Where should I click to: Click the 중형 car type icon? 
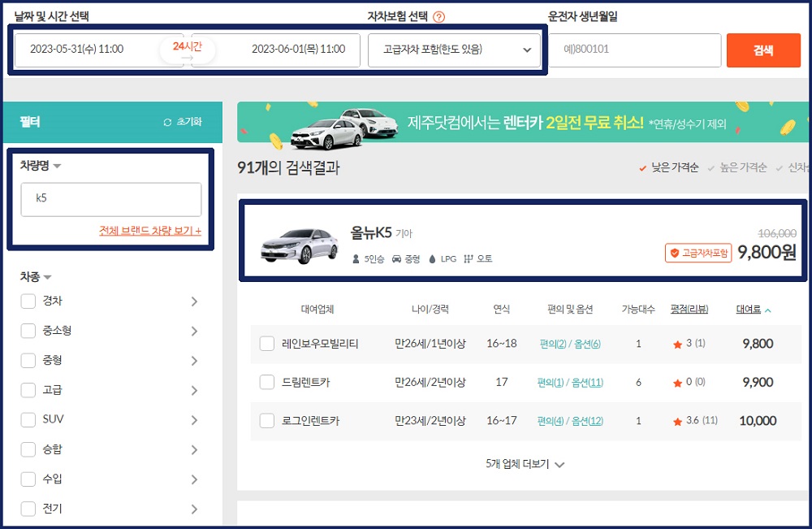(396, 258)
